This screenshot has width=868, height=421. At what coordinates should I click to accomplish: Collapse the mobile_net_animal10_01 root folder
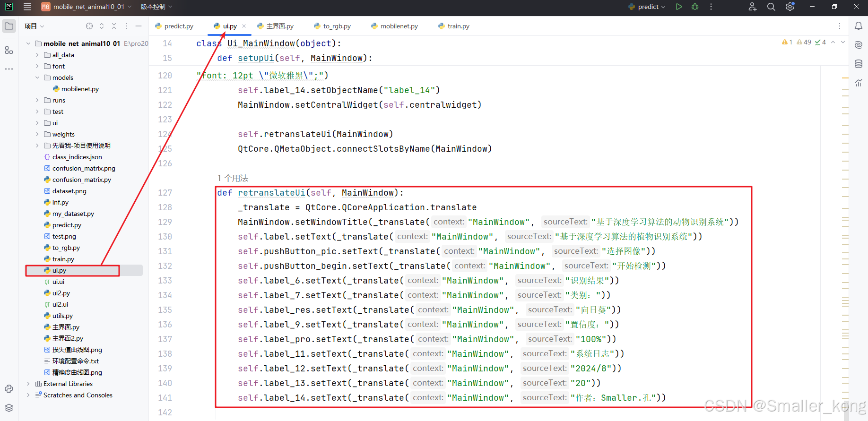[x=28, y=43]
